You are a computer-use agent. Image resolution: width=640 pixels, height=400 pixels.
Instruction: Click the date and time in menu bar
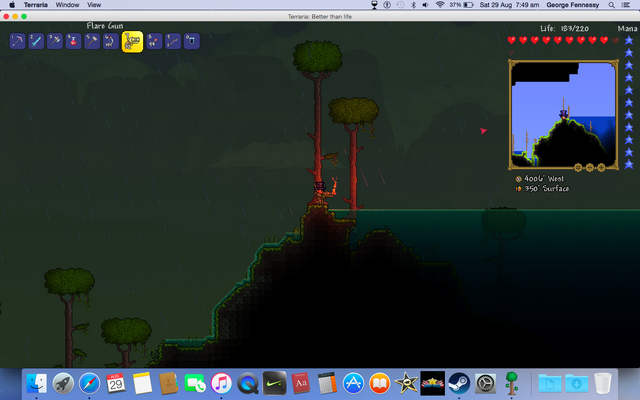pos(509,5)
